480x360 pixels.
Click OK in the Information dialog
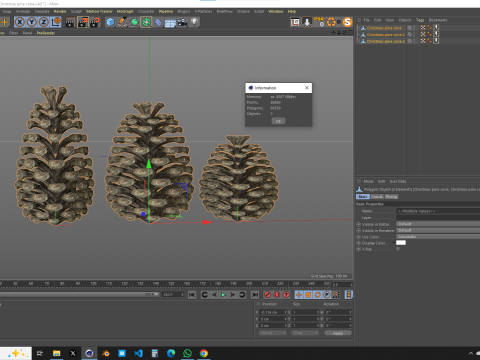(x=278, y=121)
